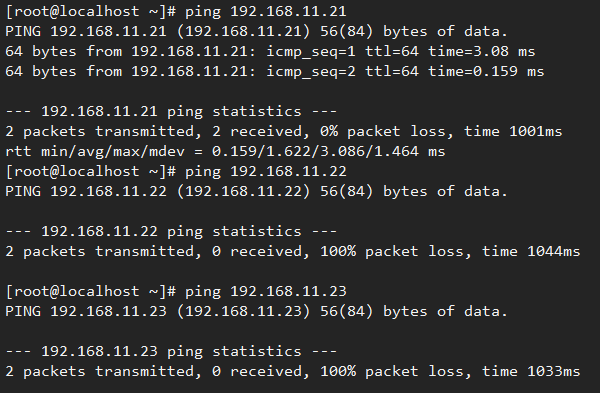Click the PING 192.168.11.21 header line

256,31
